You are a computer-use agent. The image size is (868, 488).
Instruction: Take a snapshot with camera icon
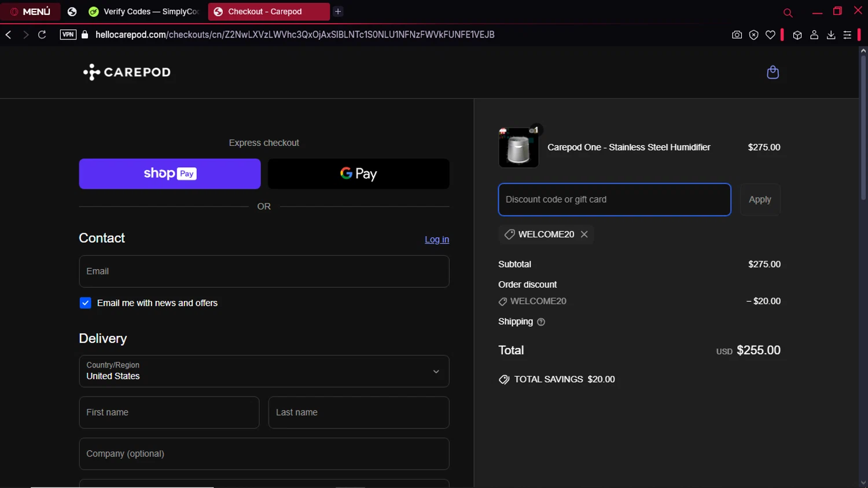tap(737, 35)
